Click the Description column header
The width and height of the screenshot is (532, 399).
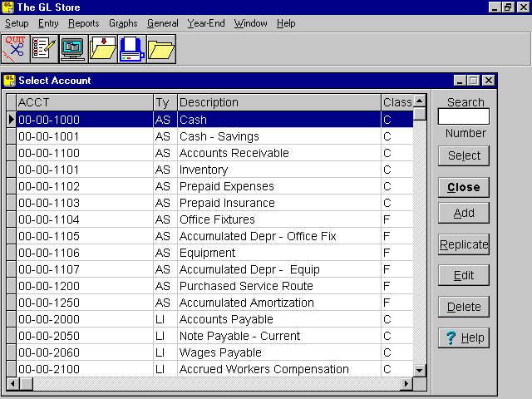[x=278, y=102]
